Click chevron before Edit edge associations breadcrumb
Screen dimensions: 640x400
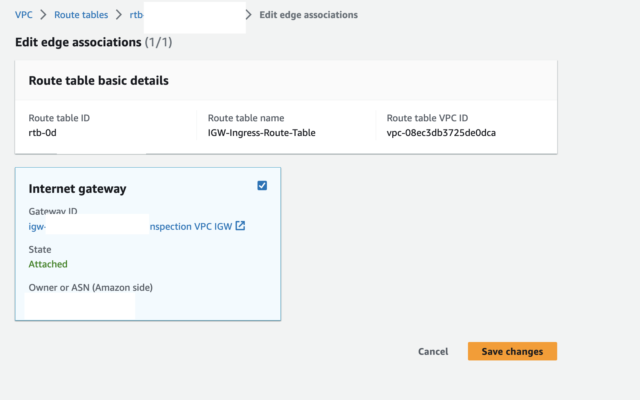pyautogui.click(x=249, y=15)
